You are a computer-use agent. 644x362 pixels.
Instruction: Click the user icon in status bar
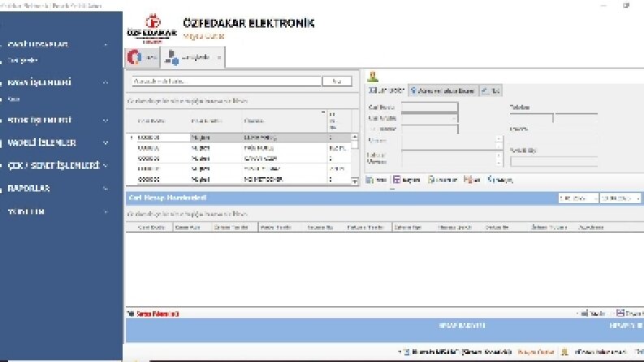(x=564, y=351)
